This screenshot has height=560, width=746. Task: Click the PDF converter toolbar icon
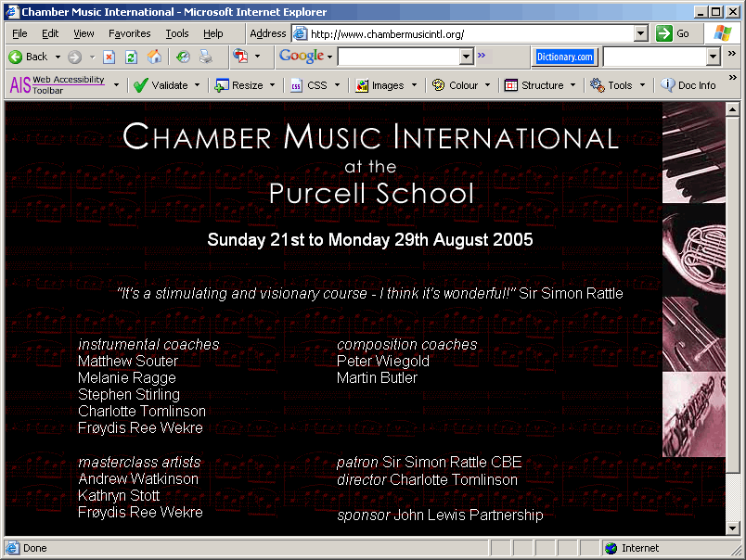(x=240, y=57)
